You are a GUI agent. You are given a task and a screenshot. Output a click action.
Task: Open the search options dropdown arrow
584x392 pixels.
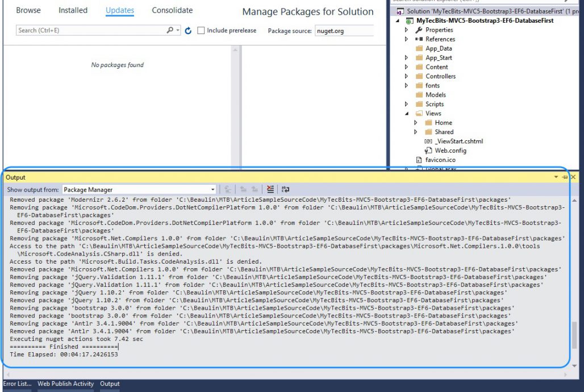pos(178,30)
